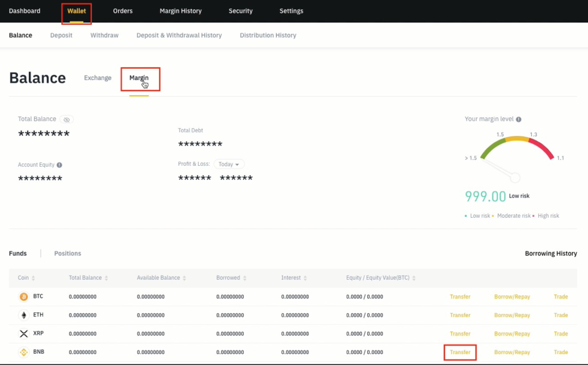Open the Account Equity info tooltip
This screenshot has height=365, width=588.
pyautogui.click(x=59, y=165)
